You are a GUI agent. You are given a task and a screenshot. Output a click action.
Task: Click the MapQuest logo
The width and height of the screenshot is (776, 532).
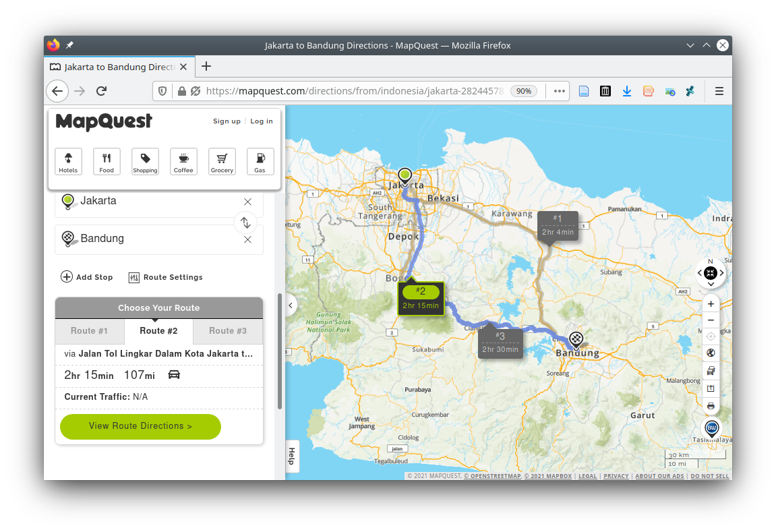[104, 121]
